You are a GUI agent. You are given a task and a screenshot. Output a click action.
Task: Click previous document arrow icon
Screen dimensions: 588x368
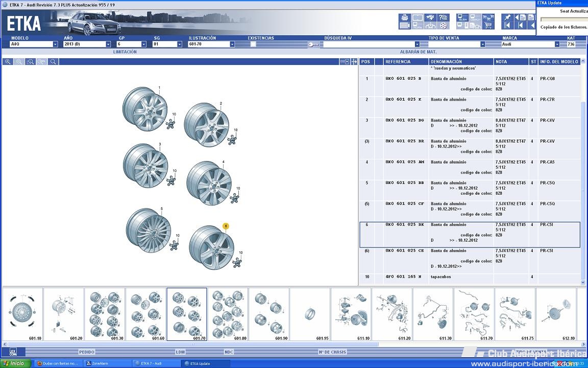click(x=521, y=17)
